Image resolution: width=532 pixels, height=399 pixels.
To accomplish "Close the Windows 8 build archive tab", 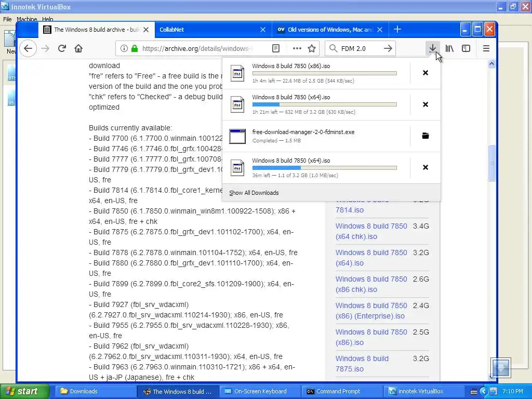I will (x=146, y=30).
